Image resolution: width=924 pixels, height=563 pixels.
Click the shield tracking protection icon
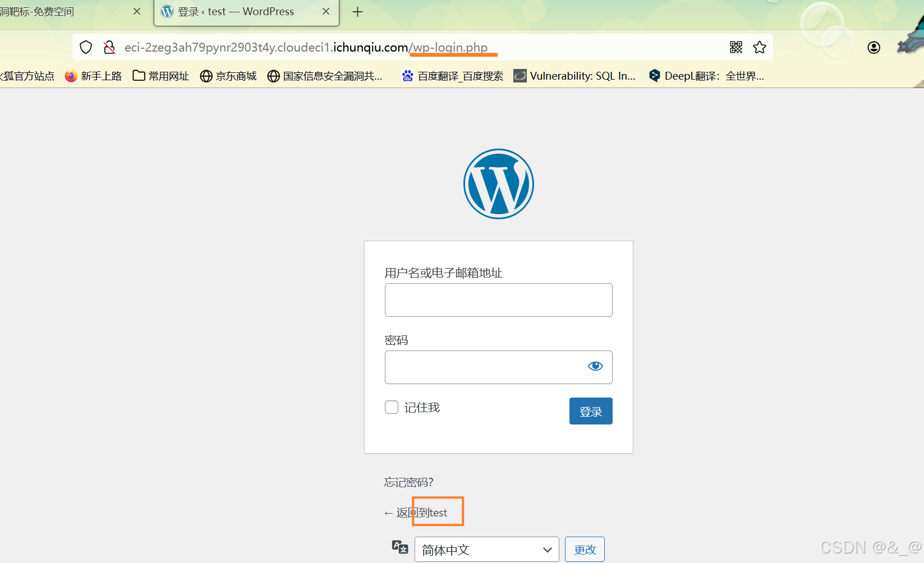(x=86, y=47)
